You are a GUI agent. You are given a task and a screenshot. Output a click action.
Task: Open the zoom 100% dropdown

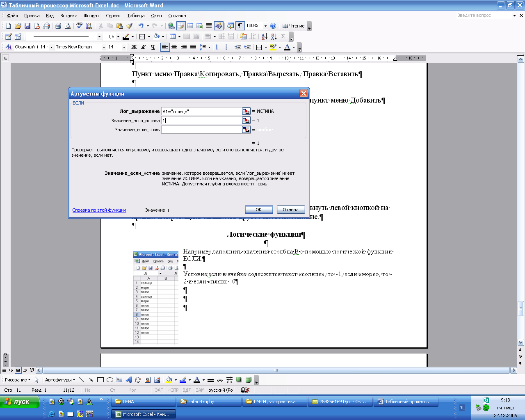265,26
